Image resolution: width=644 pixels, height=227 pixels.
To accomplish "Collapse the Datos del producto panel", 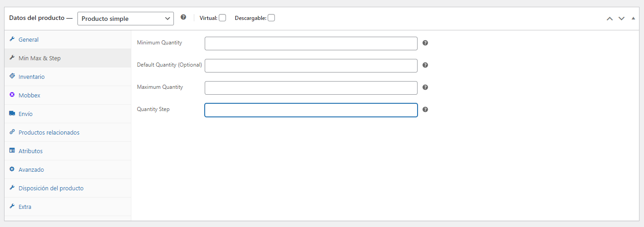I will point(633,18).
